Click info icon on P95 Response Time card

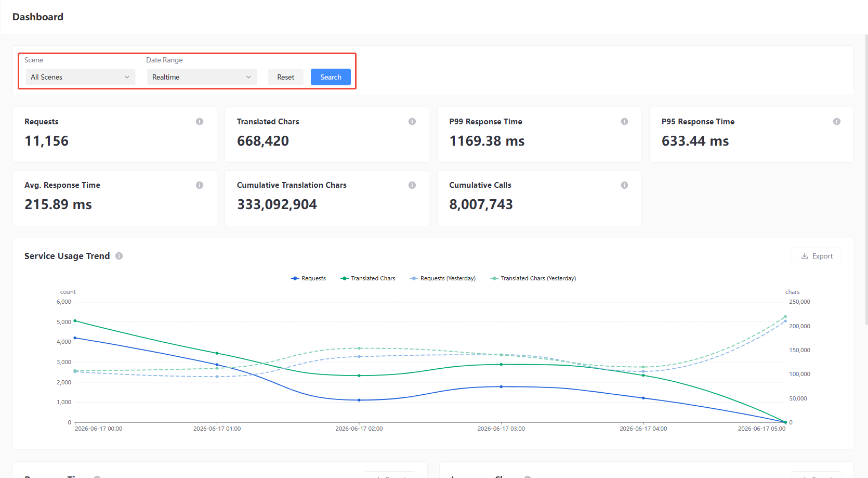coord(837,121)
